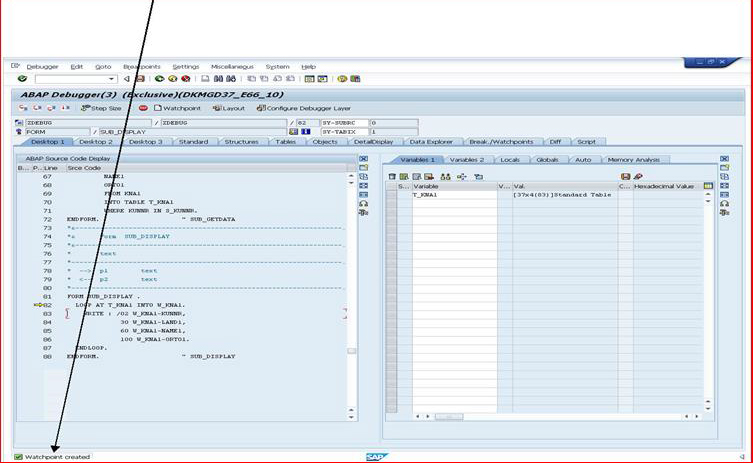Switch to the Structures tab
This screenshot has height=463, width=753.
click(x=241, y=142)
